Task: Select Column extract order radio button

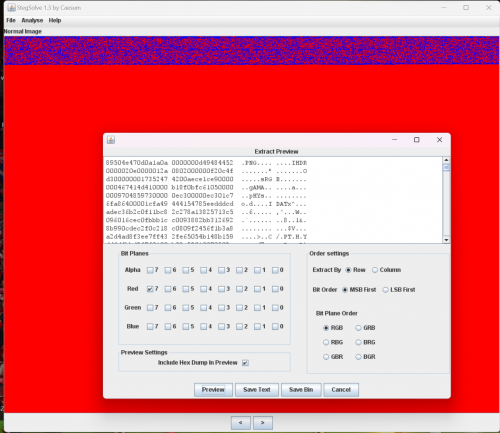Action: pos(375,270)
